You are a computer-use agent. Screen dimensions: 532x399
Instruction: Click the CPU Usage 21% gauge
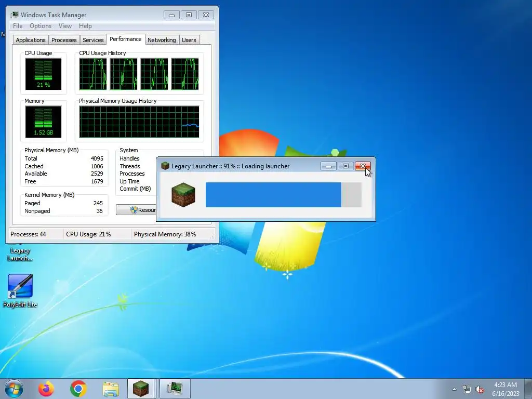pyautogui.click(x=43, y=74)
